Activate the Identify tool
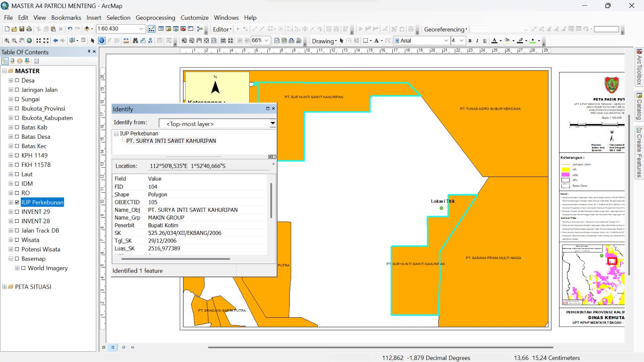Viewport: 644px width, 362px height. coord(102,41)
